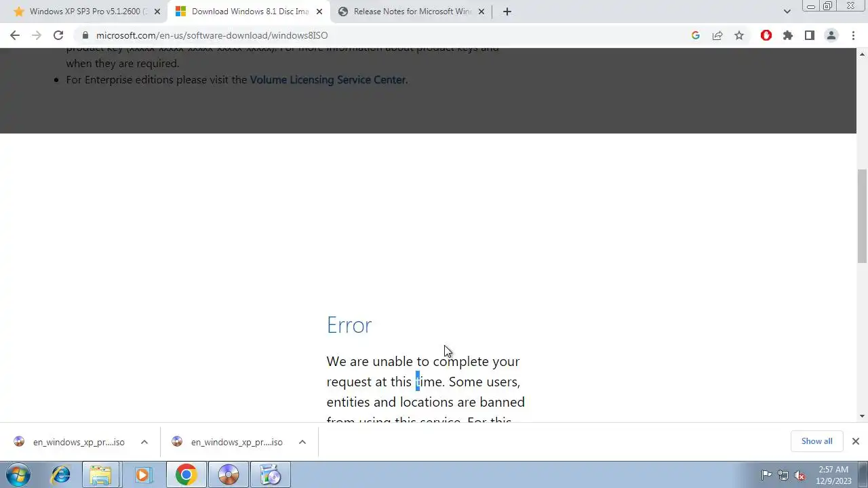Close the Release Notes tab
Viewport: 868px width, 488px height.
(x=481, y=12)
